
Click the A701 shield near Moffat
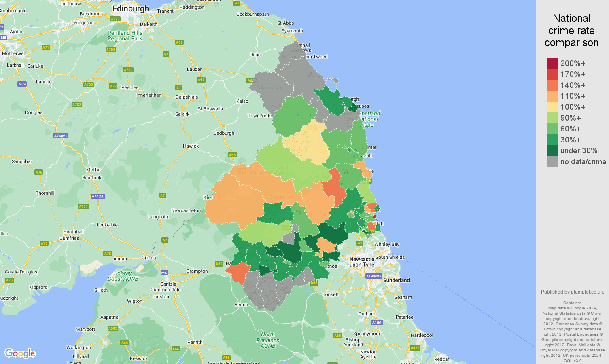(83, 207)
